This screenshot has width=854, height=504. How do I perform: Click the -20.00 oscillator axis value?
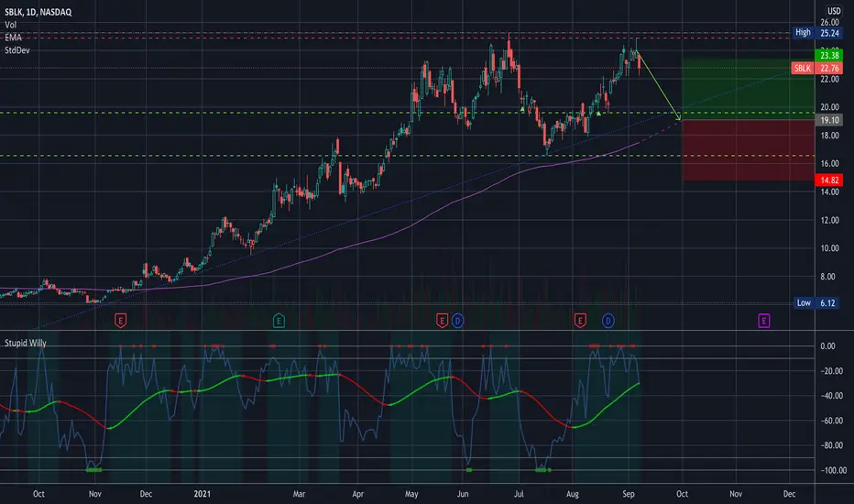point(830,371)
